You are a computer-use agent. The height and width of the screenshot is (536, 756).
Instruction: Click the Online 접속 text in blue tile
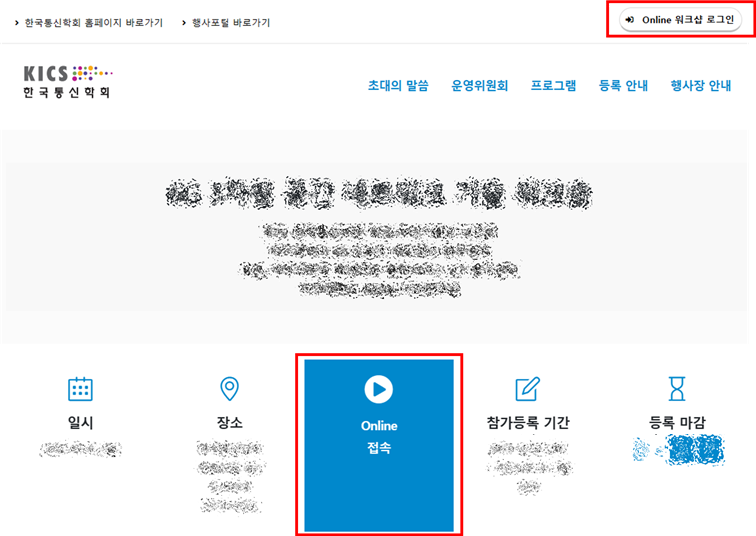(x=379, y=437)
